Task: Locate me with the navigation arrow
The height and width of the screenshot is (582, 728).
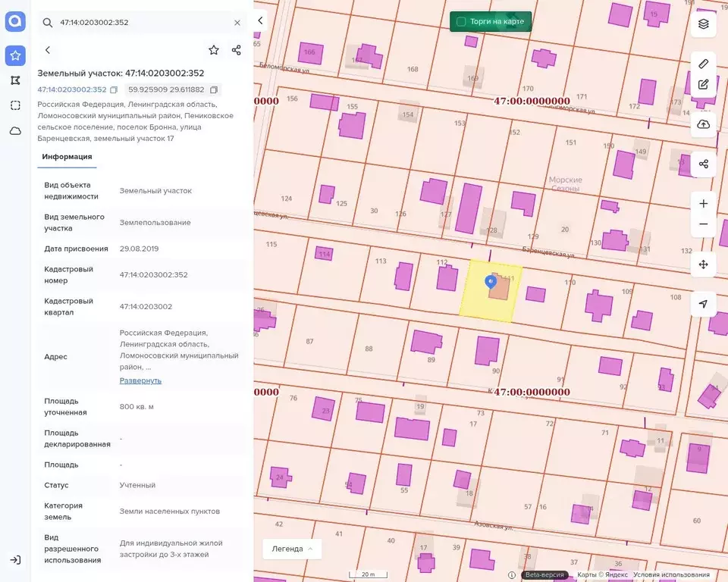Action: 704,304
